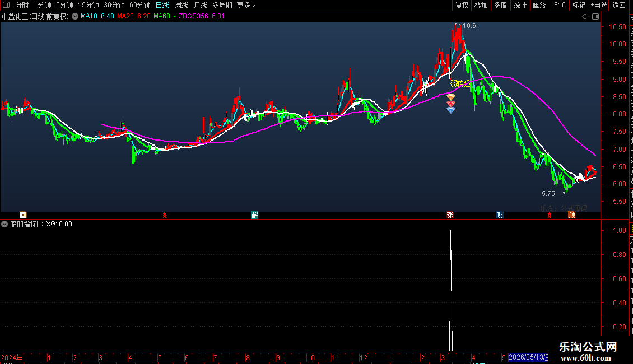Switch to 60分钟 chart period

point(140,5)
